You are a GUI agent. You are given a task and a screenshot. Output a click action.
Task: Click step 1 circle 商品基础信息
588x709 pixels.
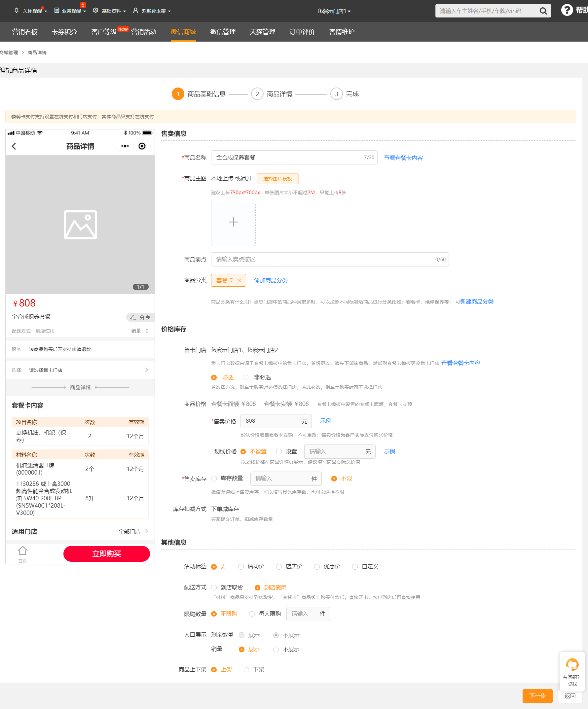(178, 94)
